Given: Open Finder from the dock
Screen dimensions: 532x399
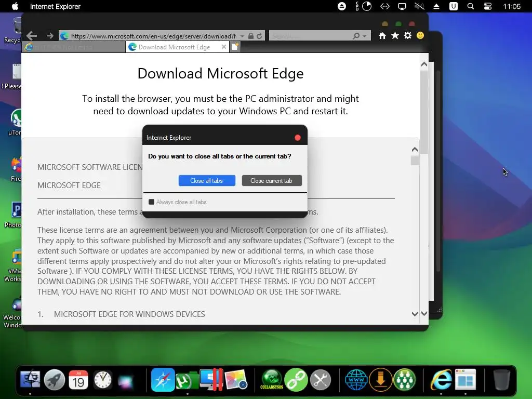Looking at the screenshot, I should click(30, 379).
